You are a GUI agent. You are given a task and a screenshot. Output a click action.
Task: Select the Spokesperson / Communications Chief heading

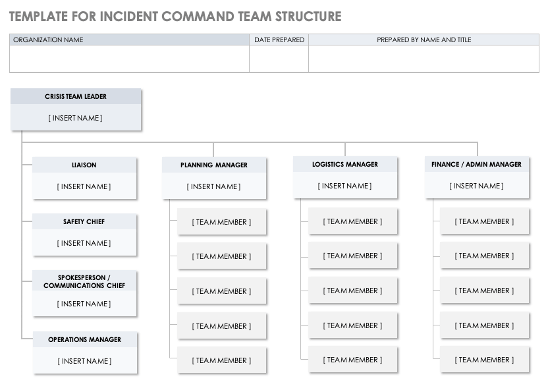pos(84,281)
